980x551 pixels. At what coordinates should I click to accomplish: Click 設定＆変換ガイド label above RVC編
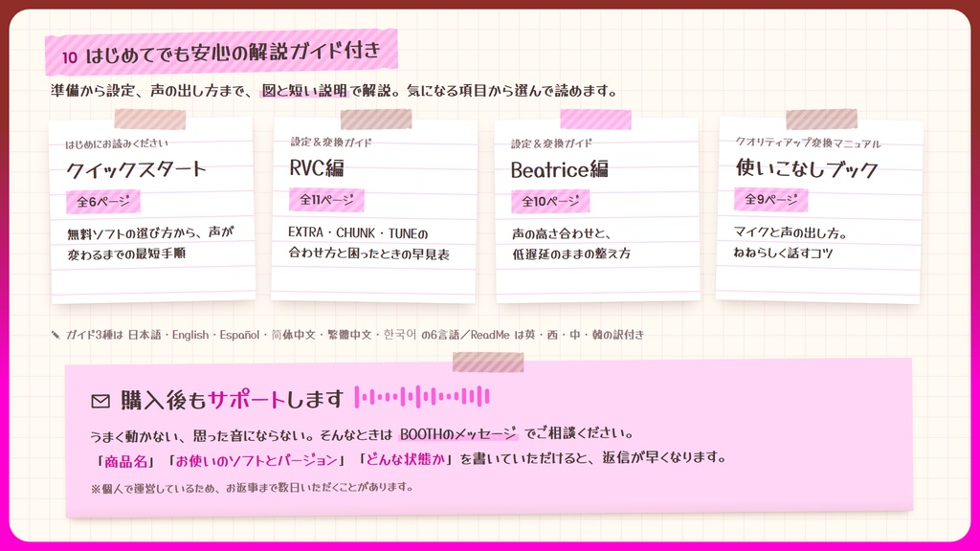coord(330,143)
